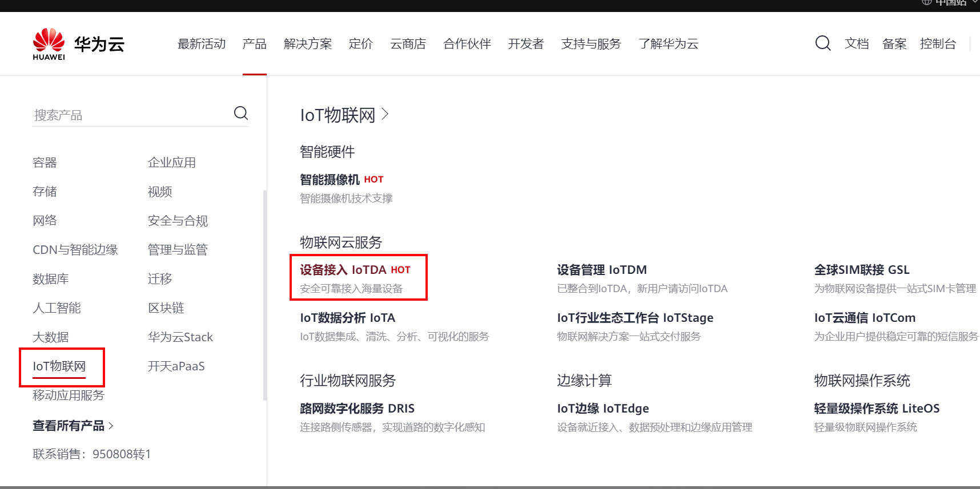Type in the 搜索产品 search field
Image resolution: width=980 pixels, height=489 pixels.
131,115
